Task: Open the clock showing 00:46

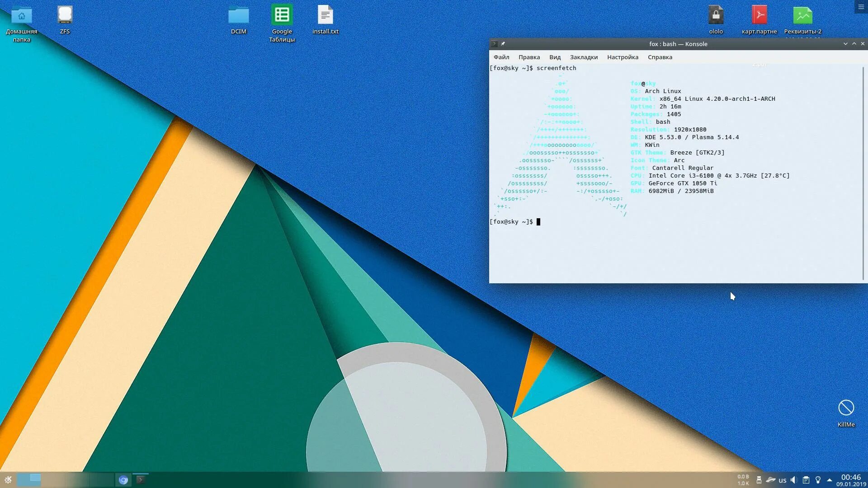Action: [x=851, y=480]
